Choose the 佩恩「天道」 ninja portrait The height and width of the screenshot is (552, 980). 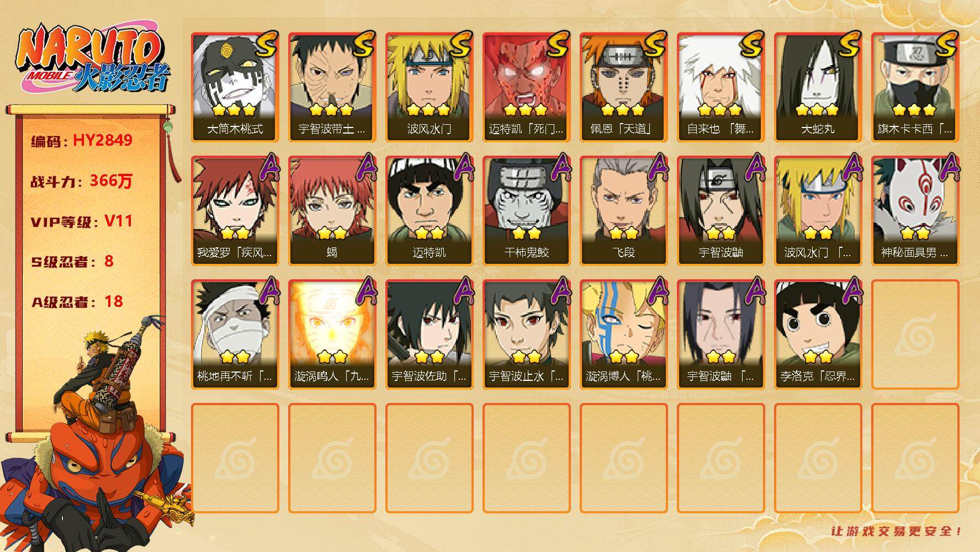(623, 87)
